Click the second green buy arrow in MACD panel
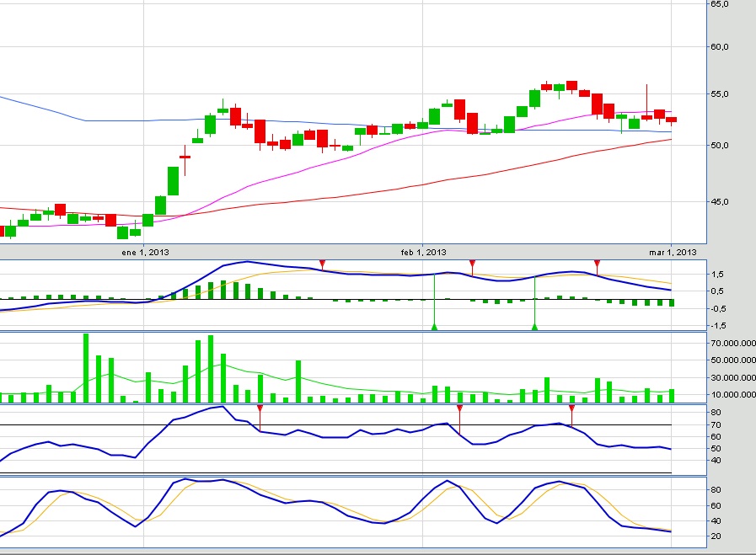This screenshot has width=756, height=555. click(x=534, y=325)
